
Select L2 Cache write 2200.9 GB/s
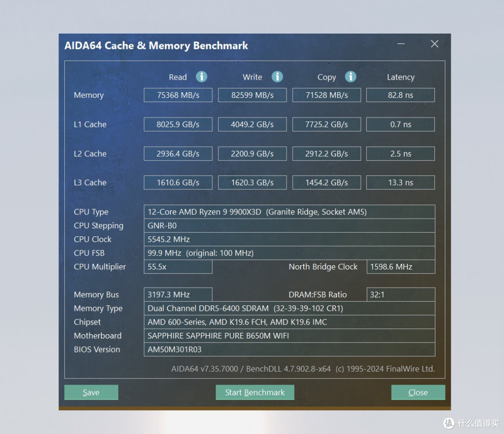click(x=252, y=154)
